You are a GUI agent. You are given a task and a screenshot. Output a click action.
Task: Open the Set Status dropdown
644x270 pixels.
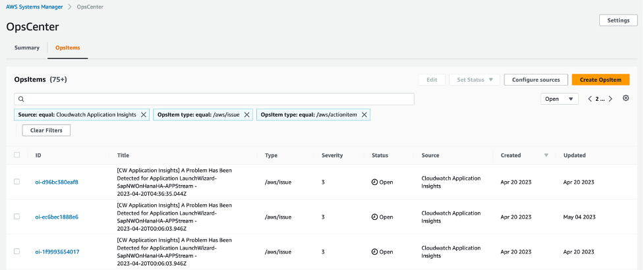[x=475, y=80]
